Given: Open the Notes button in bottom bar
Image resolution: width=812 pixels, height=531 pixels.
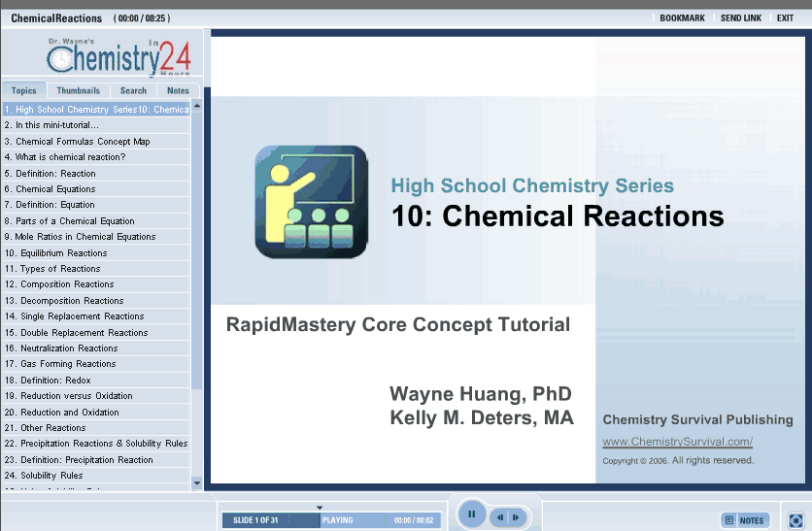Looking at the screenshot, I should coord(745,520).
